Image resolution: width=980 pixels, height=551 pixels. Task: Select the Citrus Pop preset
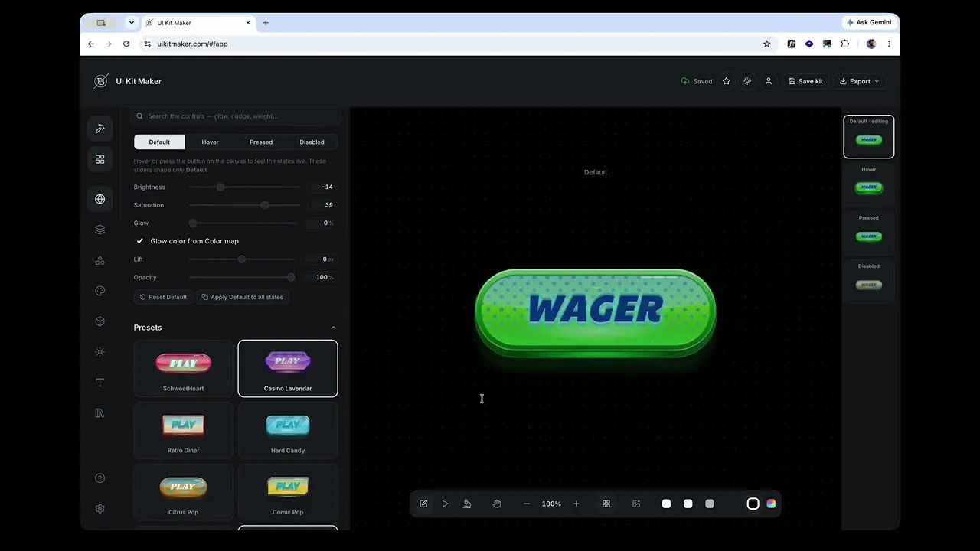tap(184, 492)
